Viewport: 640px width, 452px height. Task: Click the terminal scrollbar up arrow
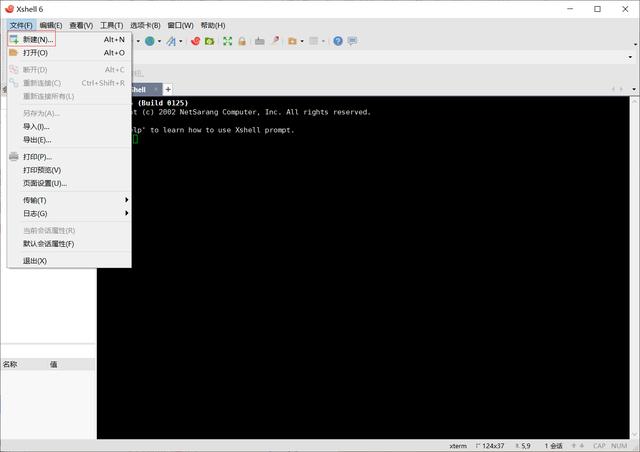point(634,100)
